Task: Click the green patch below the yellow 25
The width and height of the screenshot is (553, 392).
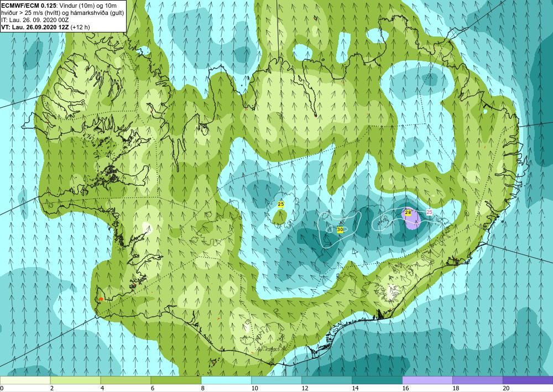Action: click(279, 217)
